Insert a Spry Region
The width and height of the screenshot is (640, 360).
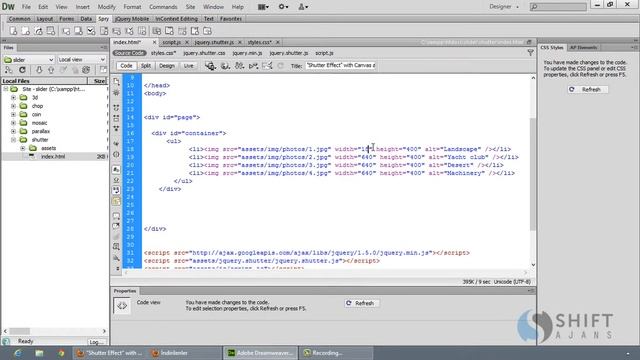[x=25, y=31]
